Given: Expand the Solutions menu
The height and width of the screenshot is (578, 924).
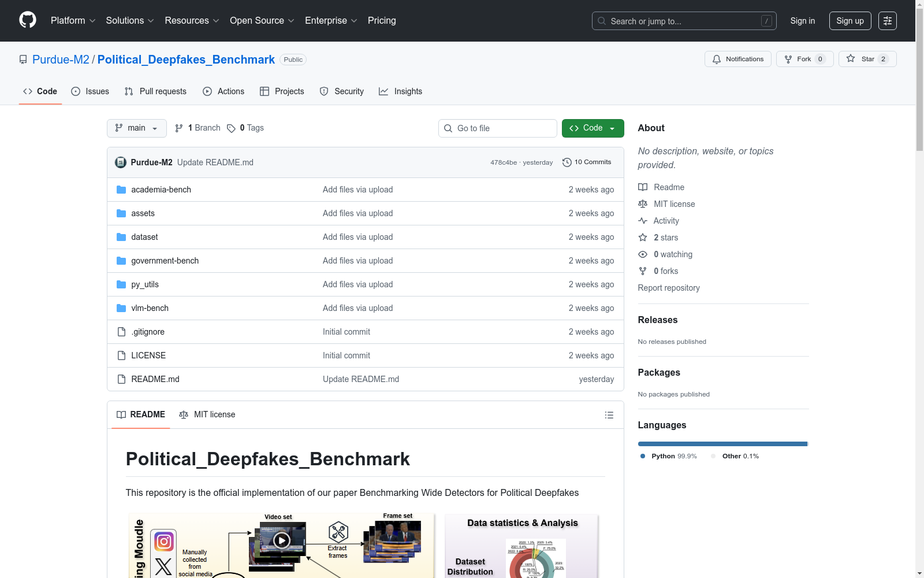Looking at the screenshot, I should point(130,21).
